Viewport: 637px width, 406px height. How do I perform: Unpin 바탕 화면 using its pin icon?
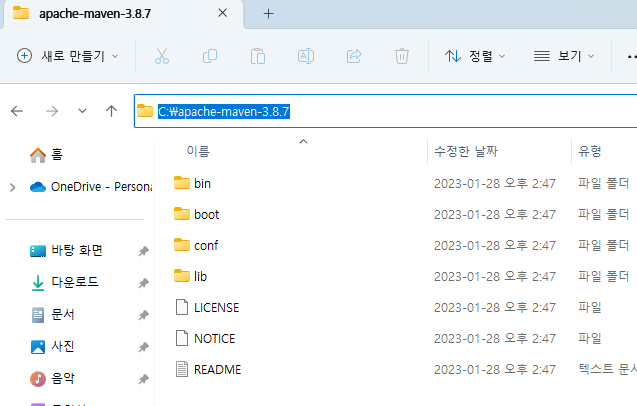click(x=143, y=251)
